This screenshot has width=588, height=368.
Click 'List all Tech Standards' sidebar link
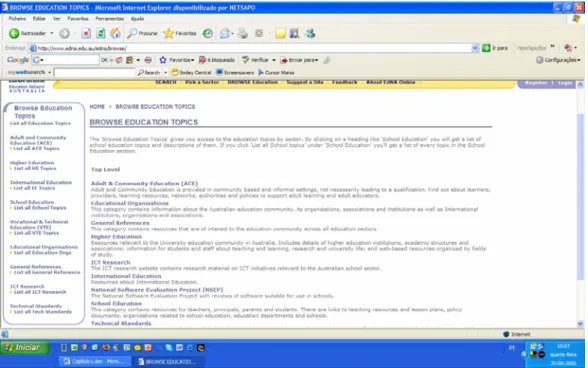[x=43, y=312]
